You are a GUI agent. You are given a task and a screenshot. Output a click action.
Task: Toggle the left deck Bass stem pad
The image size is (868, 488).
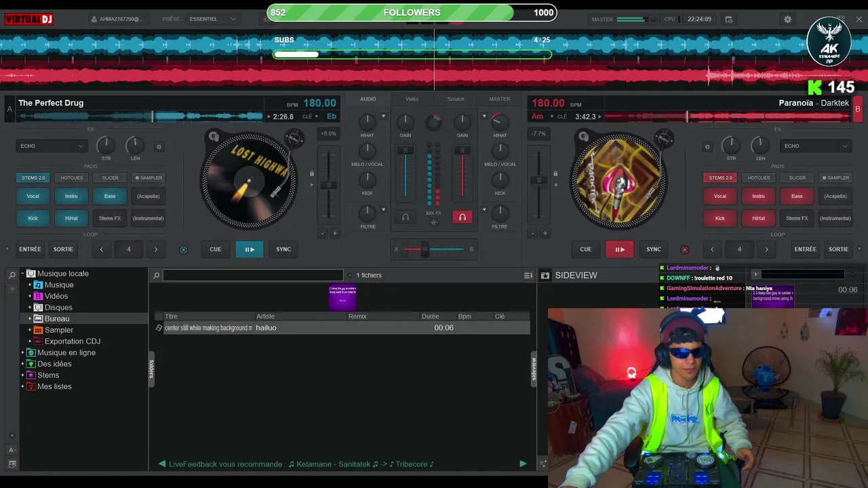(x=110, y=196)
